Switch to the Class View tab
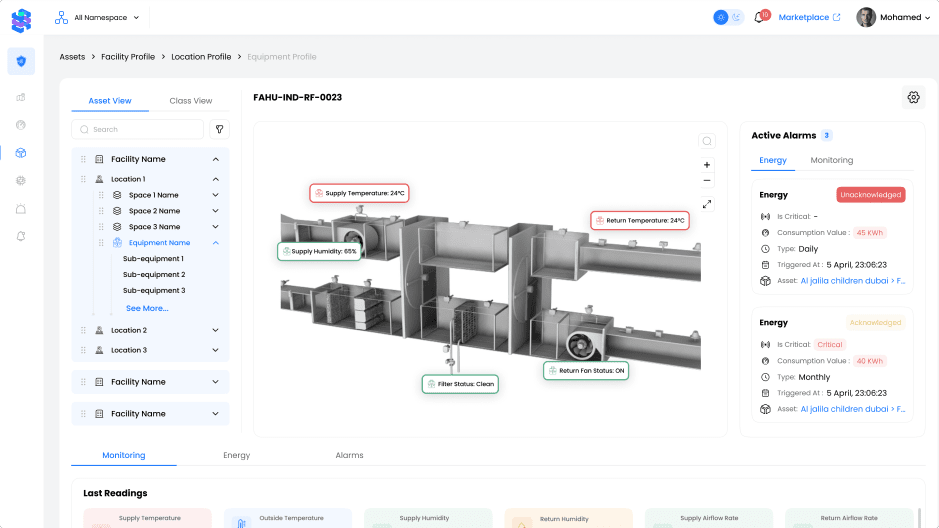The width and height of the screenshot is (939, 528). [x=190, y=101]
